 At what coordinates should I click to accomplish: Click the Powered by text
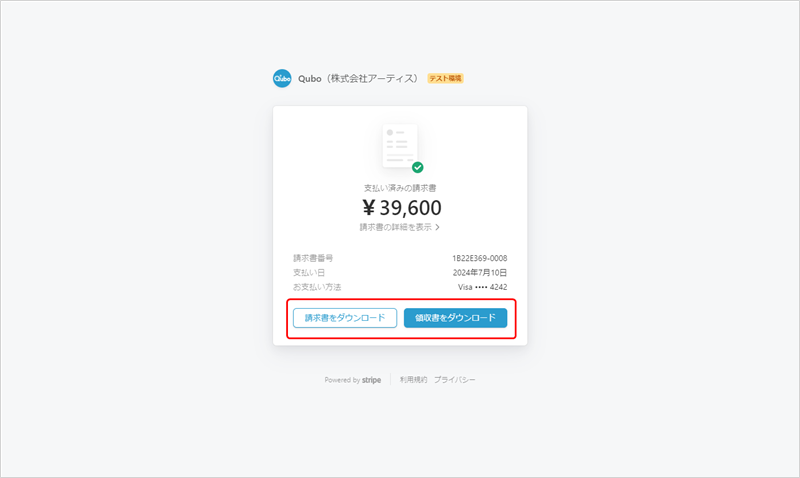pyautogui.click(x=342, y=380)
